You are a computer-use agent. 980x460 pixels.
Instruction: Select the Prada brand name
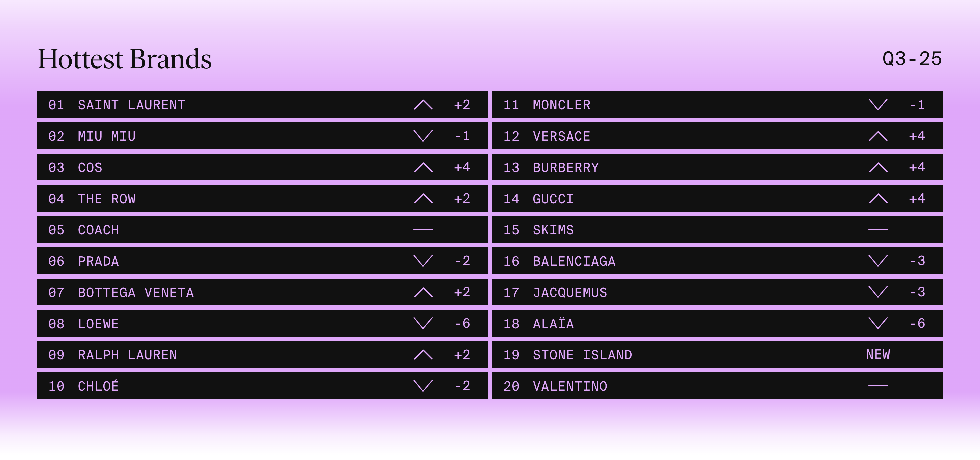(x=98, y=261)
